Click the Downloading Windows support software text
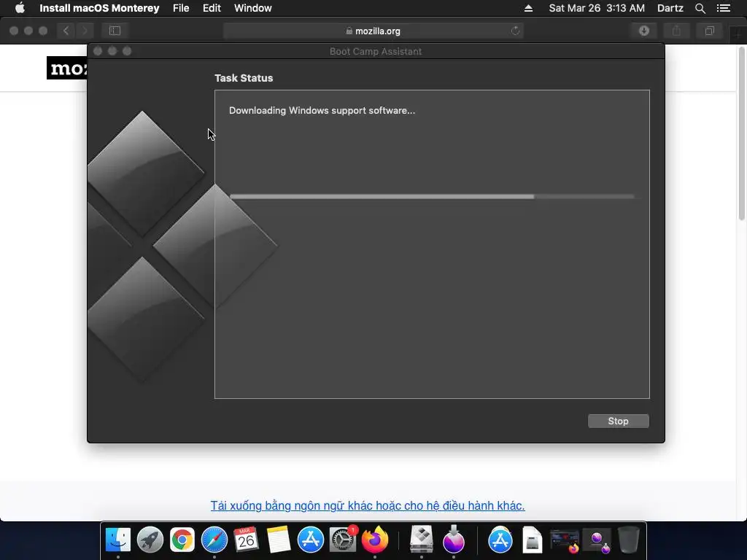 322,111
